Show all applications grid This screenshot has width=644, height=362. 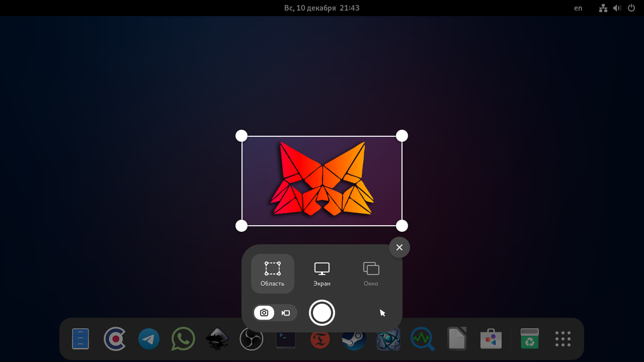click(563, 339)
